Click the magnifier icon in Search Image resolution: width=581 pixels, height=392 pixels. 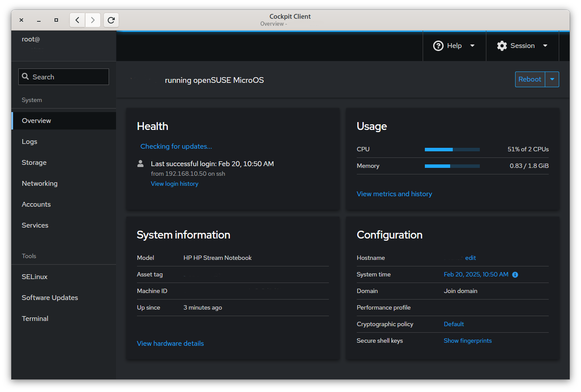click(x=25, y=77)
